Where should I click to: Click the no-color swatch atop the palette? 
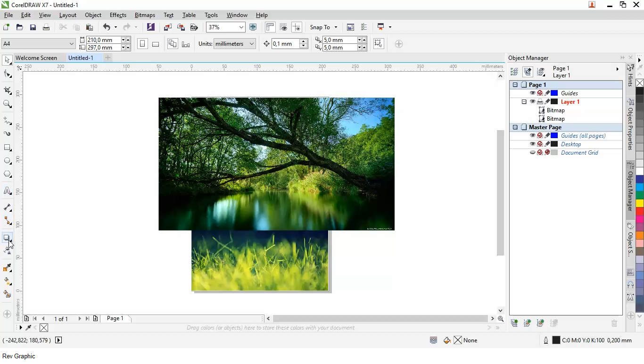click(640, 83)
